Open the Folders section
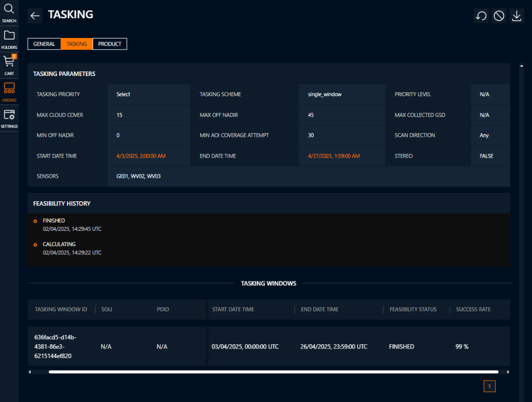Screen dimensions: 532x402 tap(9, 39)
